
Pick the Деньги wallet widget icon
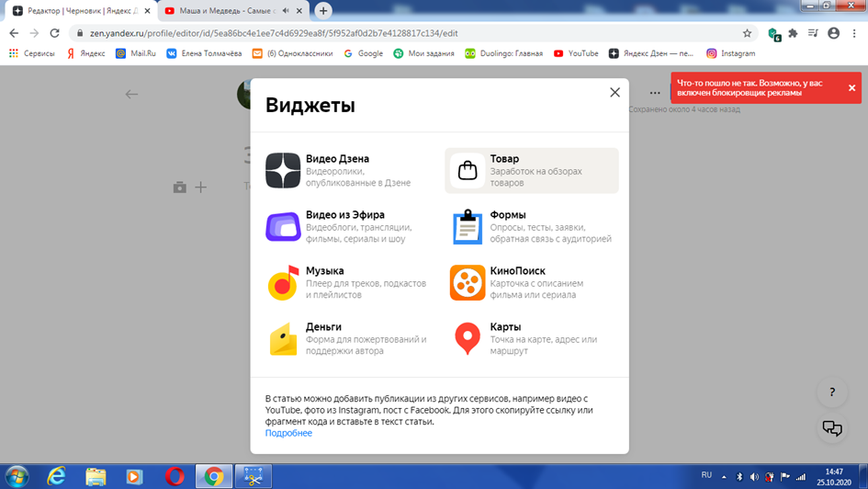coord(283,338)
